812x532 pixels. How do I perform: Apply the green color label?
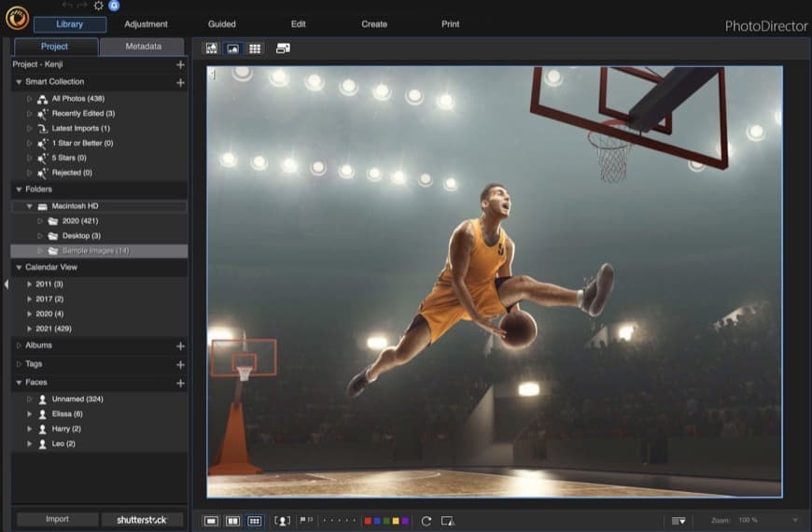tap(386, 521)
